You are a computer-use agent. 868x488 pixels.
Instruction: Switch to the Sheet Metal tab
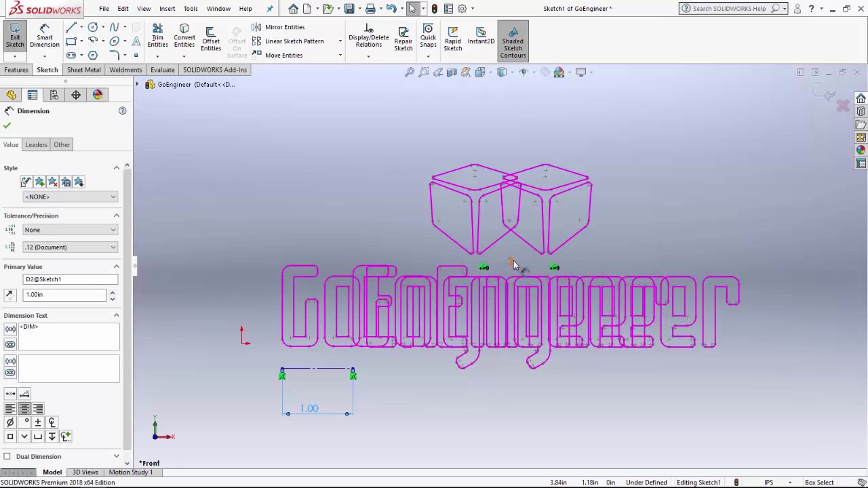84,70
